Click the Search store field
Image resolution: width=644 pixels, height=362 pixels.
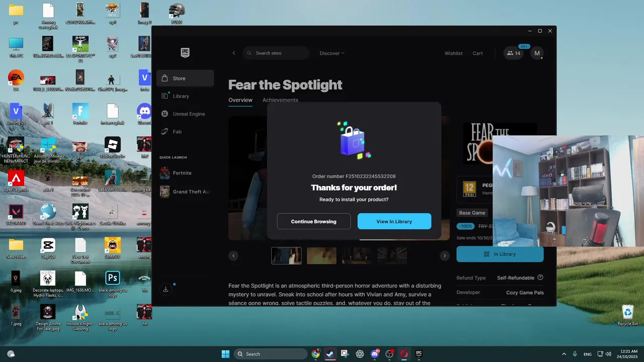coord(276,53)
